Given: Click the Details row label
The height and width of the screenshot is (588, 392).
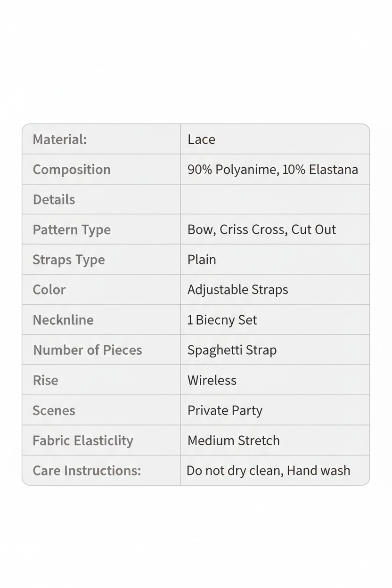Looking at the screenshot, I should coord(54,200).
